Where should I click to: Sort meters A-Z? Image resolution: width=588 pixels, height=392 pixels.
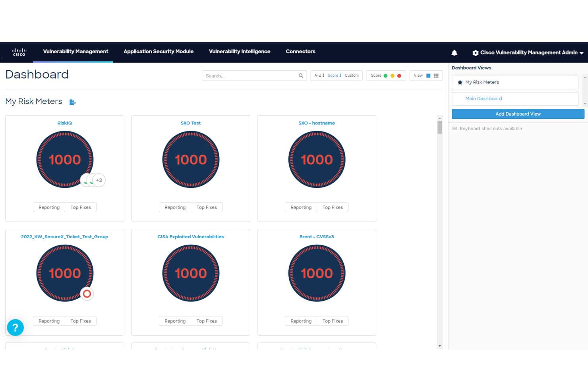click(319, 75)
